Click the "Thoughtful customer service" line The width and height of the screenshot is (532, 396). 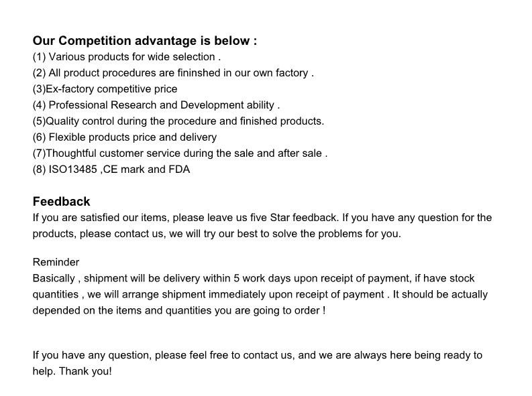[180, 153]
